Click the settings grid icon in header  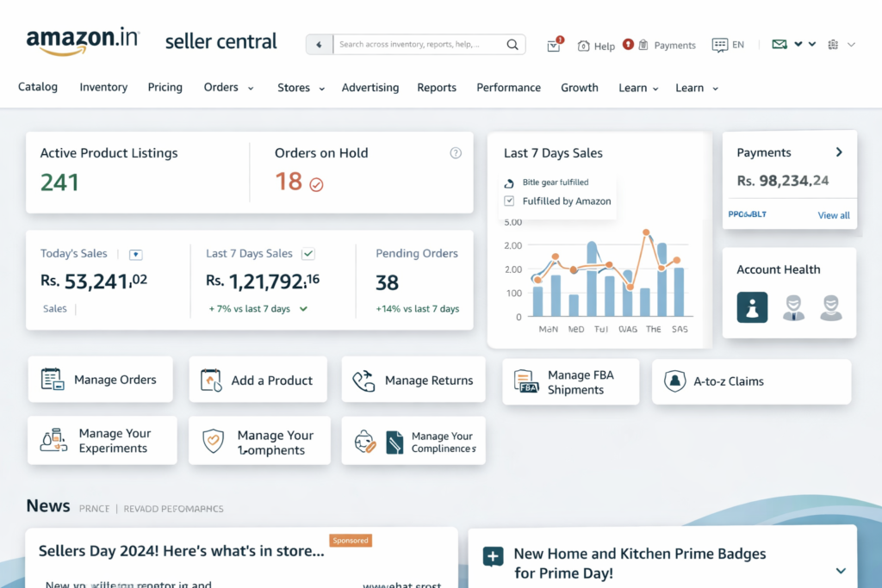click(x=833, y=45)
